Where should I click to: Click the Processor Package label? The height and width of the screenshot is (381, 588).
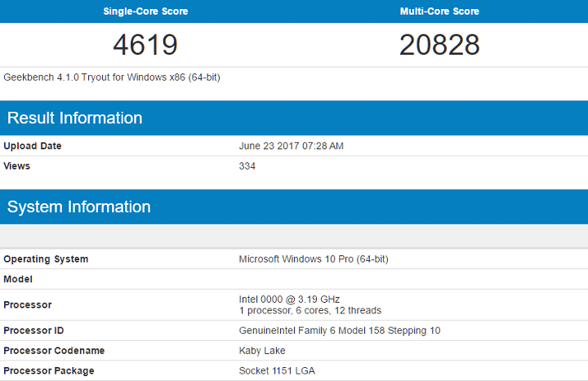pos(49,371)
